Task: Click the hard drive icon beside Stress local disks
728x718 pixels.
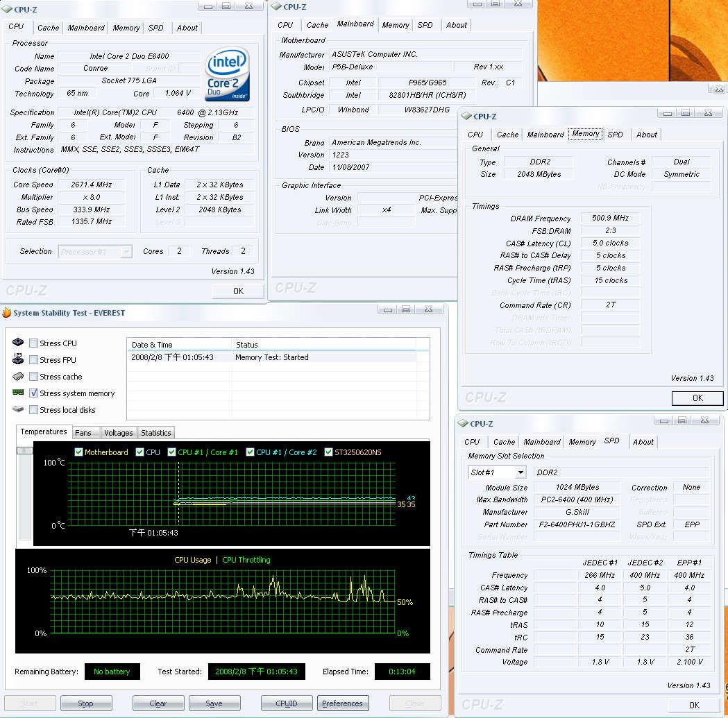Action: coord(18,409)
